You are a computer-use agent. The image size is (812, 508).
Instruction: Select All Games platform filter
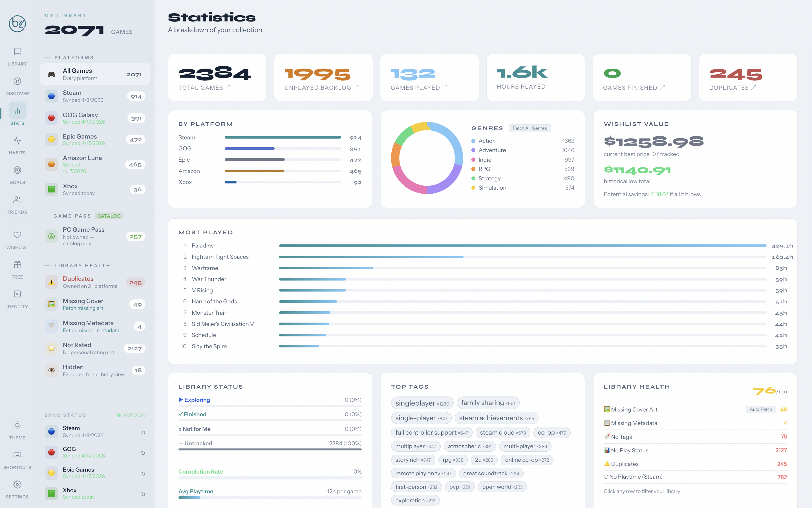point(95,74)
